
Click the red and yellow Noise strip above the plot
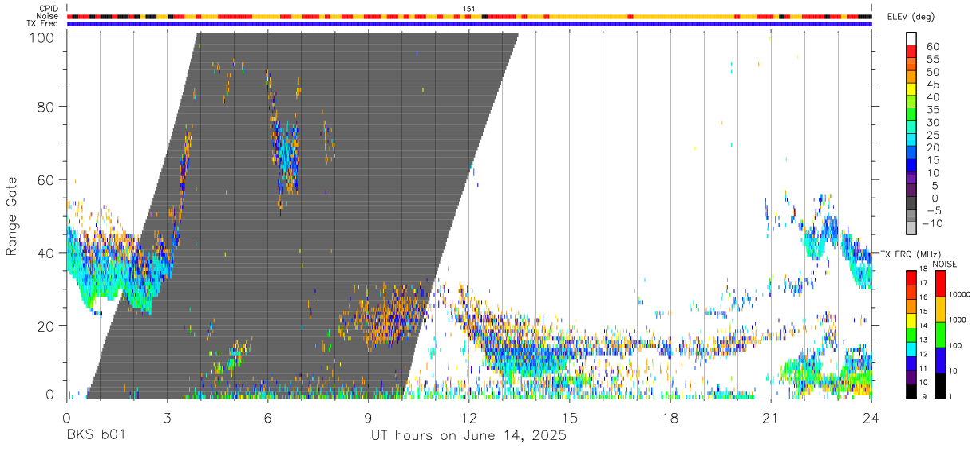pos(469,16)
